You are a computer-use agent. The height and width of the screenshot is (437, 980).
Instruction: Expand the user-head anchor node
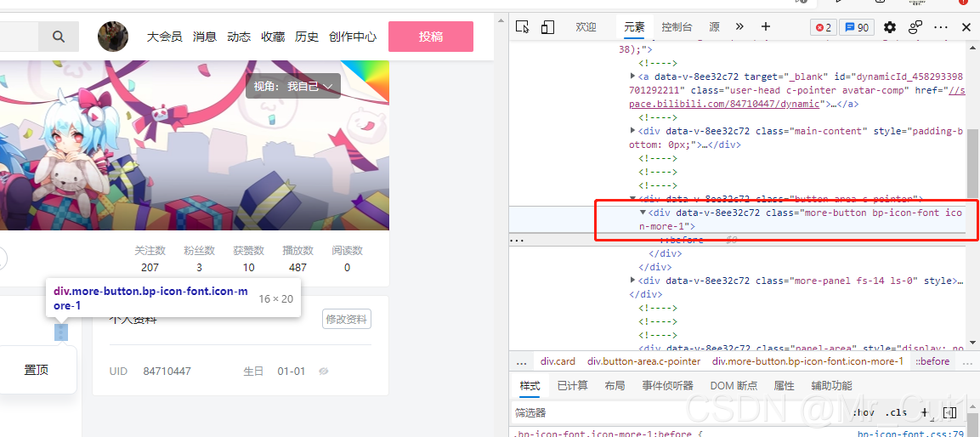(633, 77)
